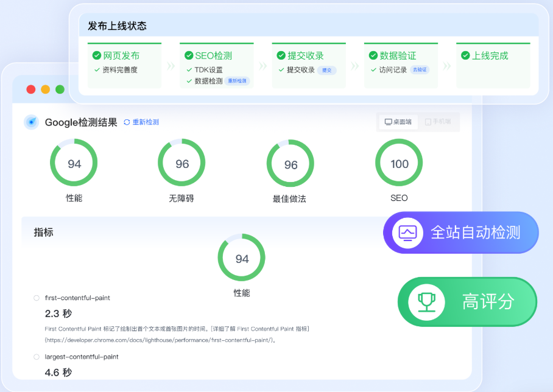This screenshot has height=392, width=553.
Task: Click the monitor icon in 全站自动检测 badge
Action: tap(407, 233)
